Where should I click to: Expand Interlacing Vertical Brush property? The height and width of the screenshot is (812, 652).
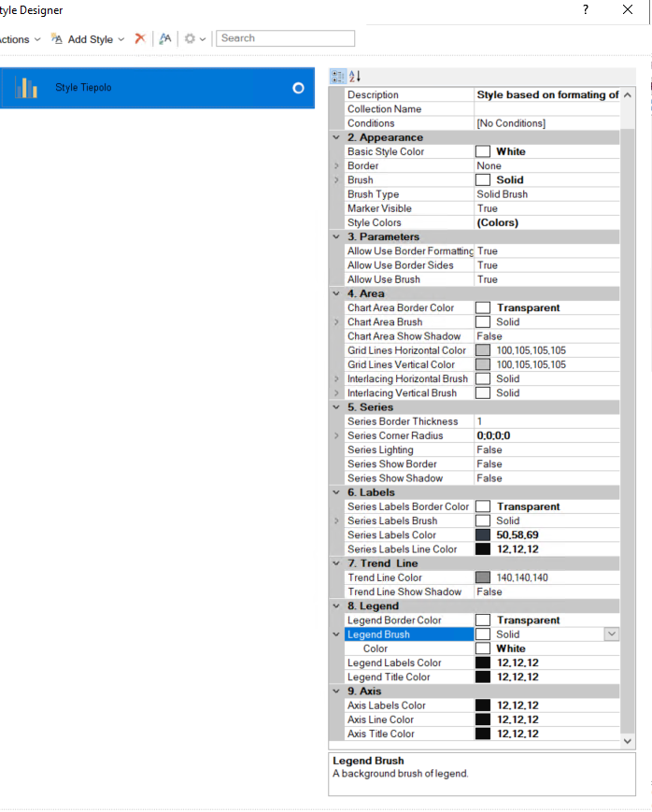click(336, 393)
